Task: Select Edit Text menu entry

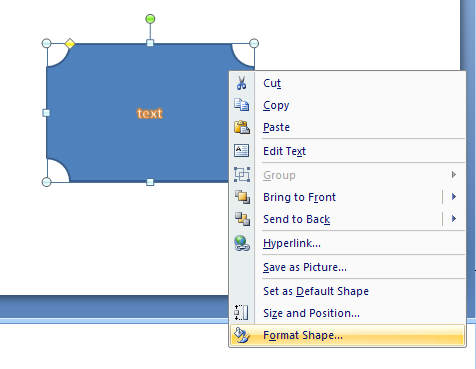Action: pyautogui.click(x=347, y=151)
